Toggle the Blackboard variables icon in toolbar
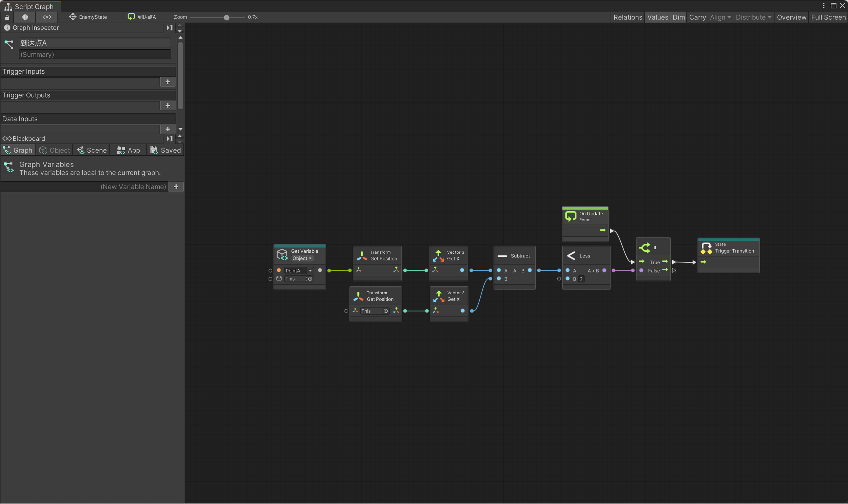Screen dimensions: 848x504 [x=47, y=17]
